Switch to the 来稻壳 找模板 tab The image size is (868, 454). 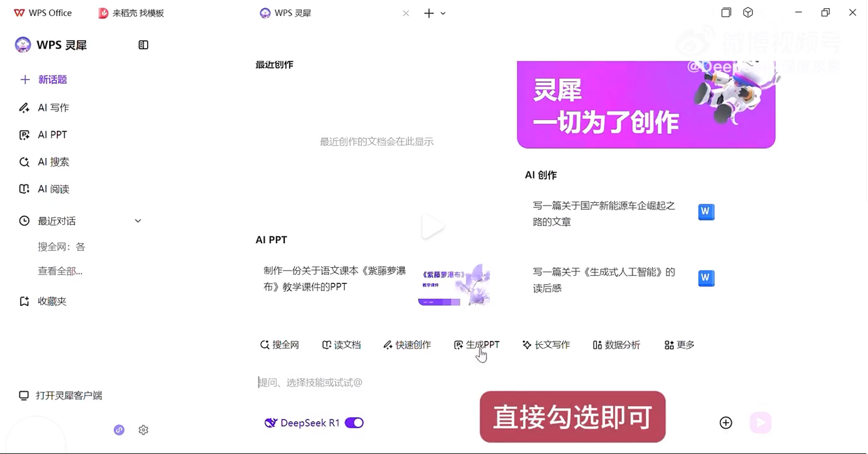131,13
